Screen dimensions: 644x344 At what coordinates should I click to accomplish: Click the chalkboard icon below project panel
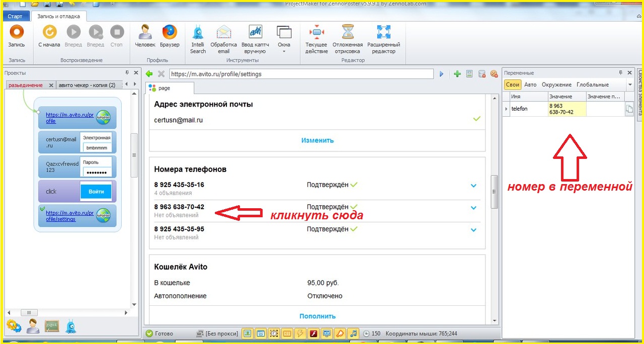[x=52, y=326]
